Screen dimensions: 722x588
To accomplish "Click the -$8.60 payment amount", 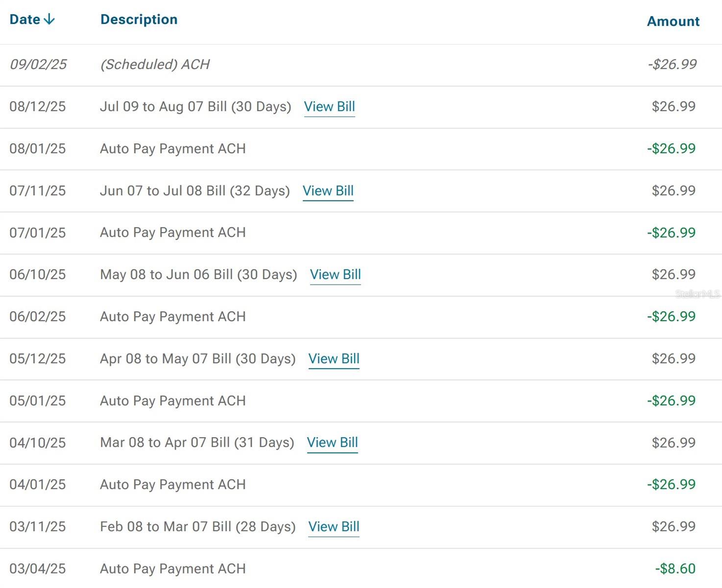I will pyautogui.click(x=675, y=569).
